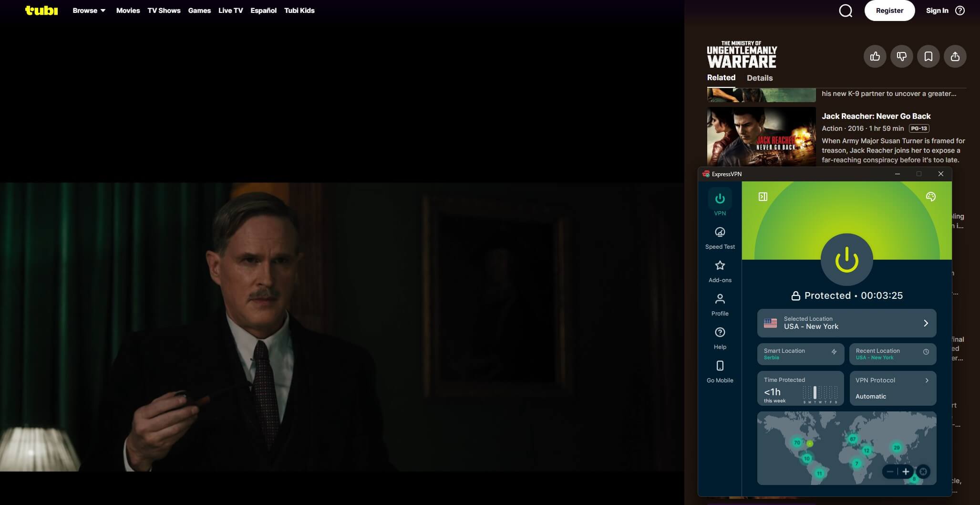Open Jack Reacher: Never Go Back title link
Image resolution: width=980 pixels, height=505 pixels.
click(x=876, y=116)
